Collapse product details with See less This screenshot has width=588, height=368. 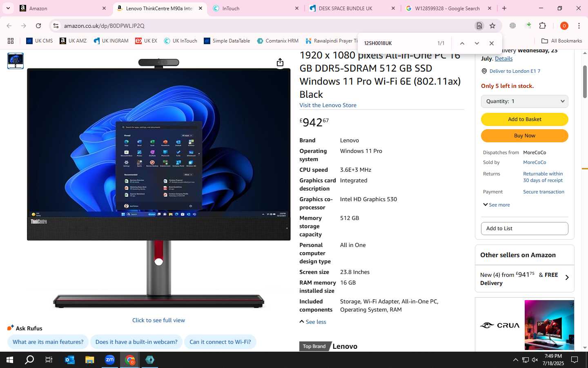click(x=313, y=322)
